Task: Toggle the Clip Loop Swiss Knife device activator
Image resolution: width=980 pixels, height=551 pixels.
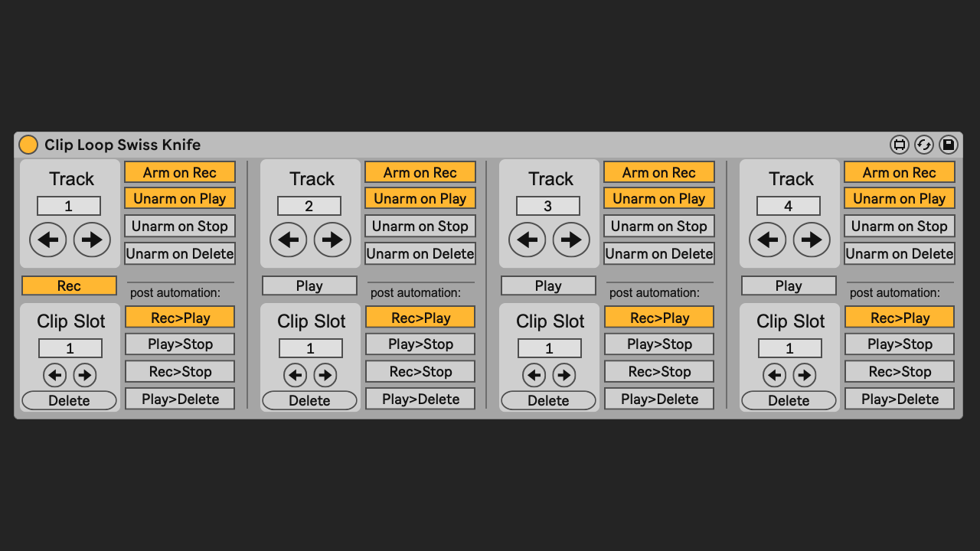Action: (x=28, y=145)
